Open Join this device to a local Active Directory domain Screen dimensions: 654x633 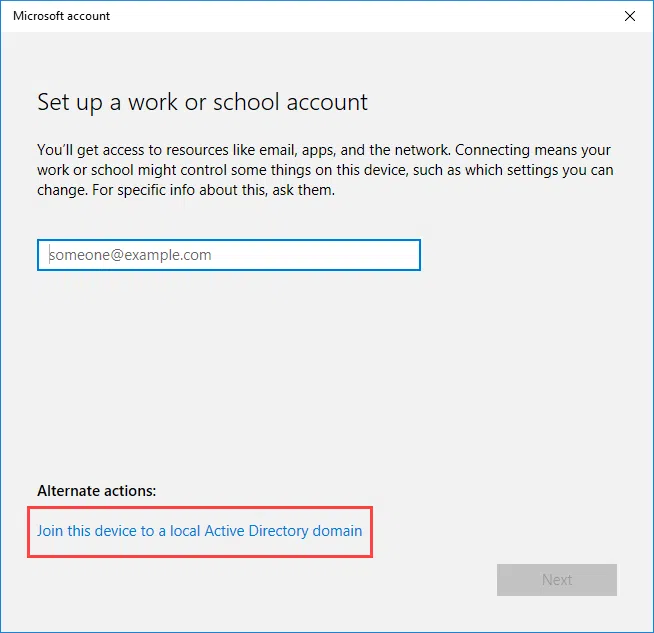(199, 531)
